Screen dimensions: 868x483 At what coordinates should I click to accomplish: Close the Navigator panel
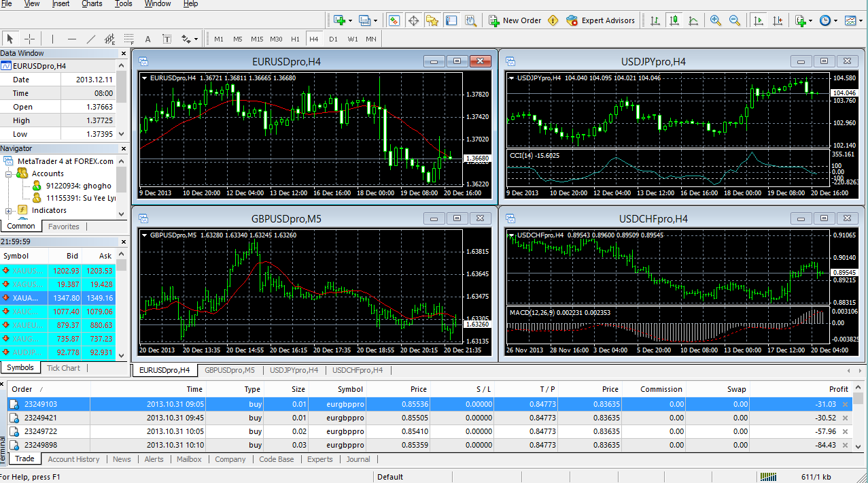click(x=124, y=148)
